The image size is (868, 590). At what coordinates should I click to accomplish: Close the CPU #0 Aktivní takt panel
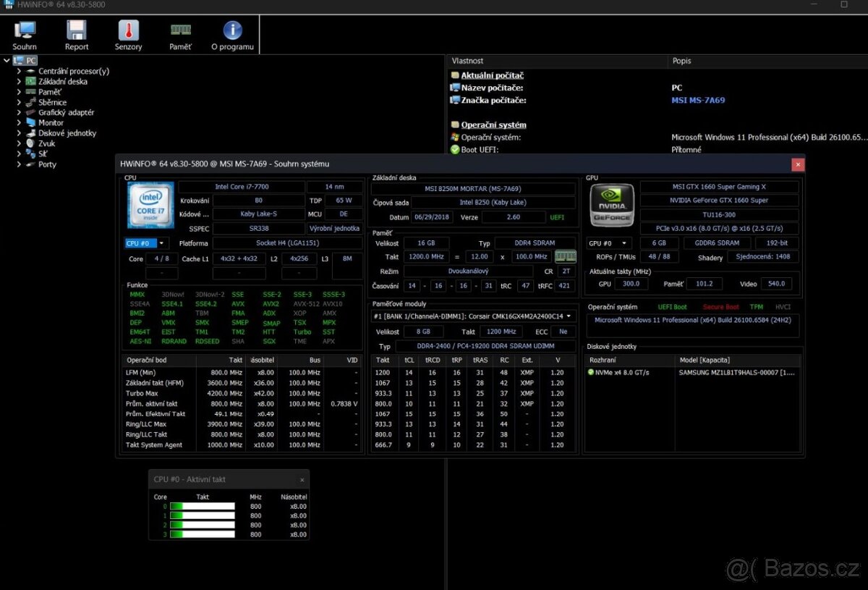302,480
